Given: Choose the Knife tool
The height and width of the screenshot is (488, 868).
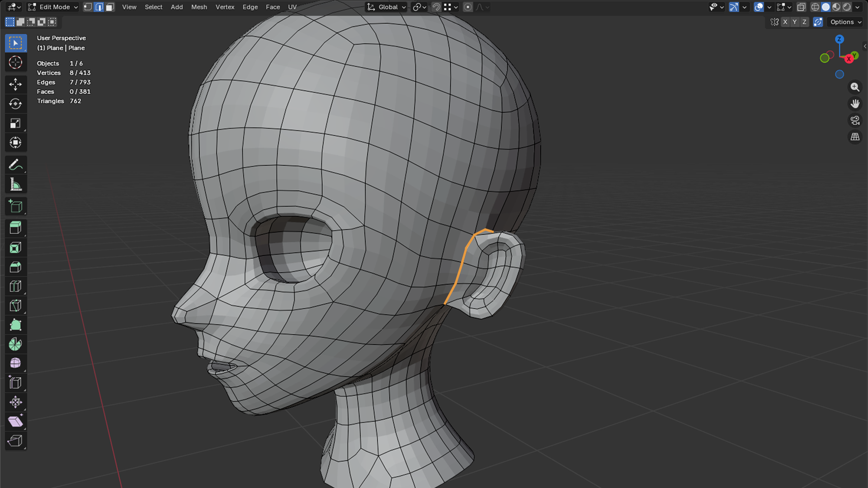Looking at the screenshot, I should [15, 306].
